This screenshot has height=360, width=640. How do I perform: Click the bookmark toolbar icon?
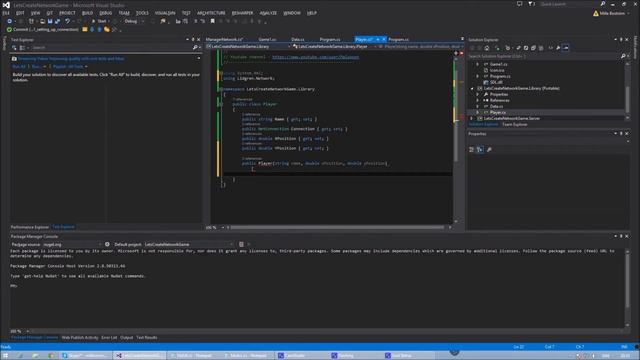tap(212, 21)
